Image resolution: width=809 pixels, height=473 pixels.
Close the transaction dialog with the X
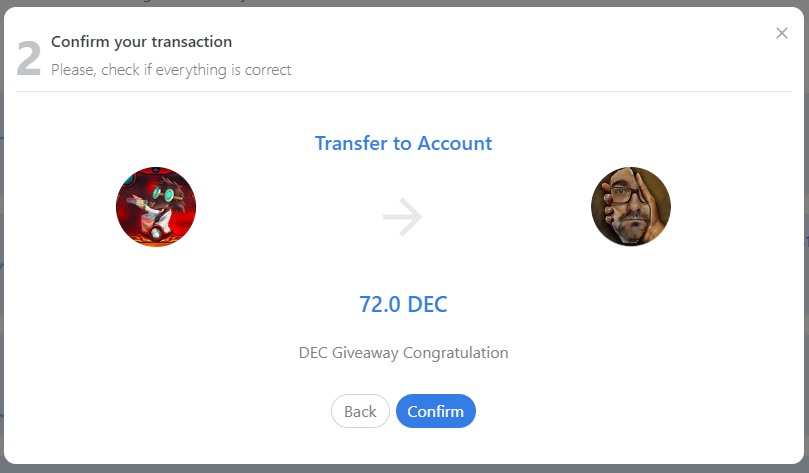click(x=782, y=33)
